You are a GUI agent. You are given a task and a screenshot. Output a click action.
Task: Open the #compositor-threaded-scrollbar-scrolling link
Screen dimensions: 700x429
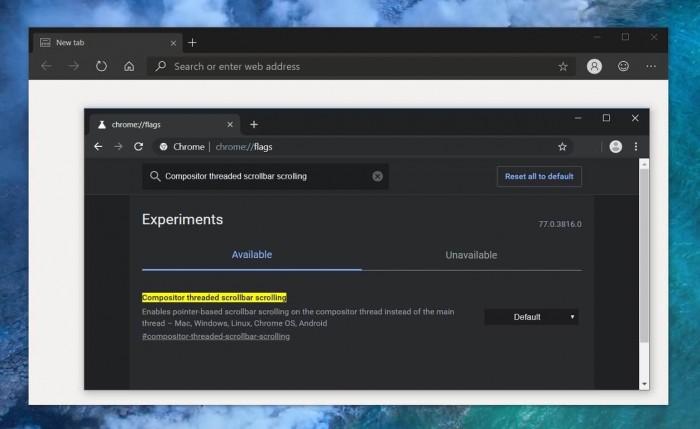coord(216,336)
